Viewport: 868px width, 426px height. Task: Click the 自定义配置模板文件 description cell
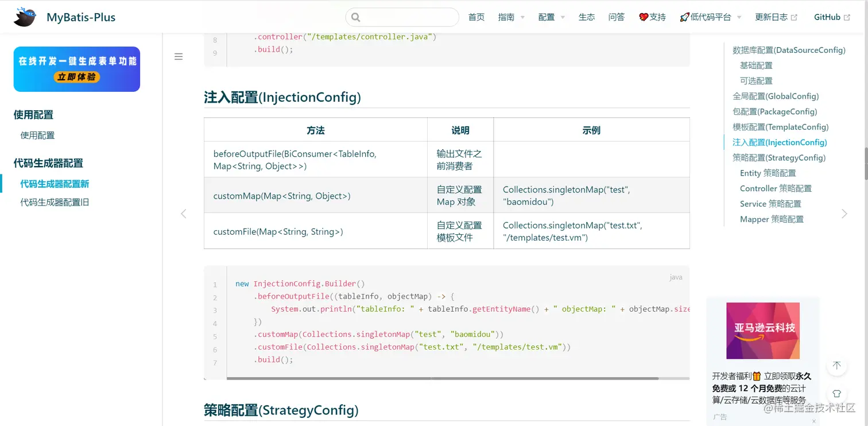pyautogui.click(x=460, y=231)
